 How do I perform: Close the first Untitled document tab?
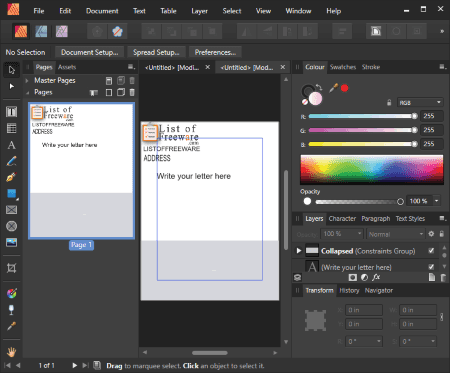[208, 67]
